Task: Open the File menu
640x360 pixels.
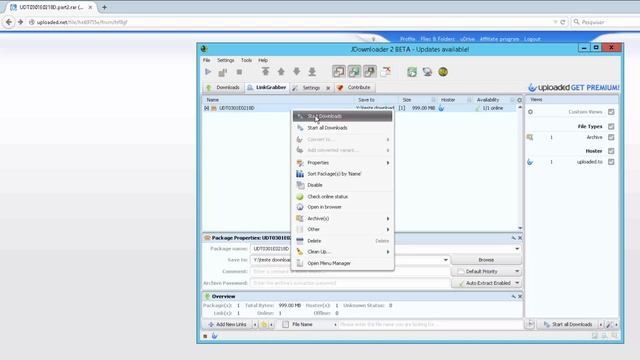Action: pos(207,60)
